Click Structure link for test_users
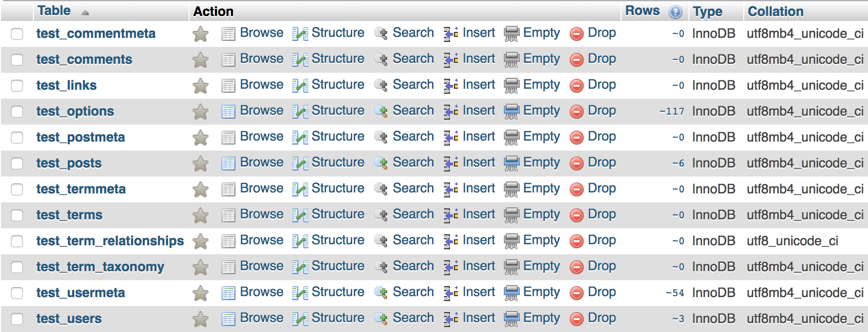The height and width of the screenshot is (332, 868). (338, 318)
